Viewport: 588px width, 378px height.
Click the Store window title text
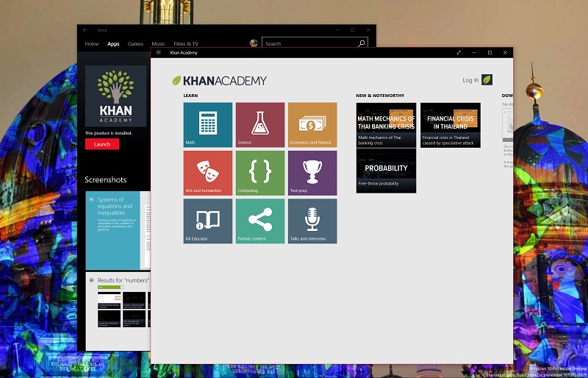[102, 30]
